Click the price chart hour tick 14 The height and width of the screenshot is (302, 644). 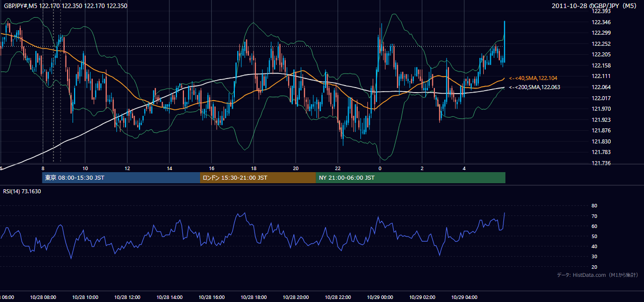pyautogui.click(x=170, y=168)
